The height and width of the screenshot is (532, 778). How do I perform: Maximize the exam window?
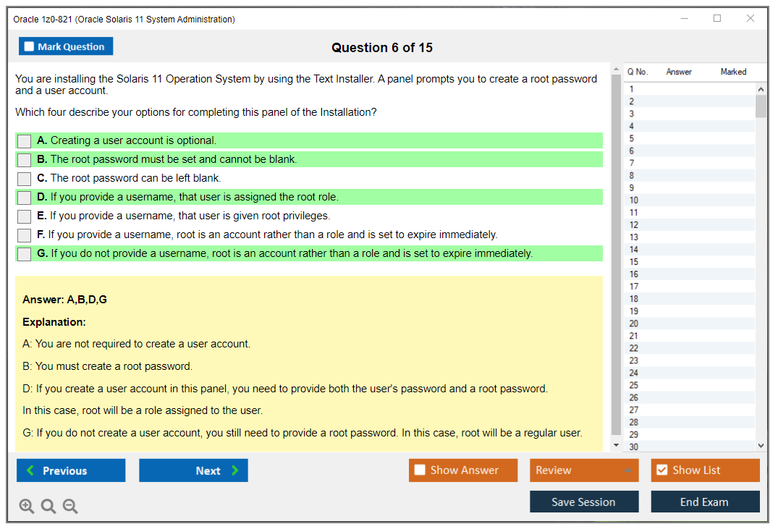click(717, 19)
